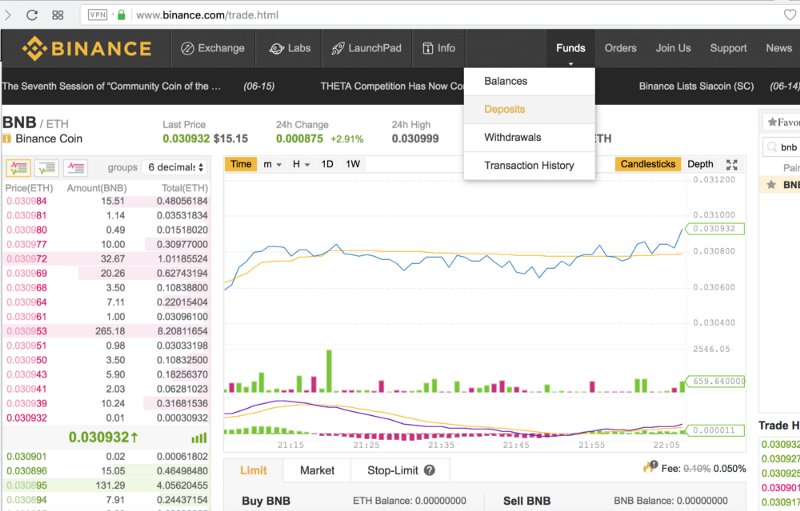
Task: Reload the page with browser refresh icon
Action: click(x=32, y=15)
